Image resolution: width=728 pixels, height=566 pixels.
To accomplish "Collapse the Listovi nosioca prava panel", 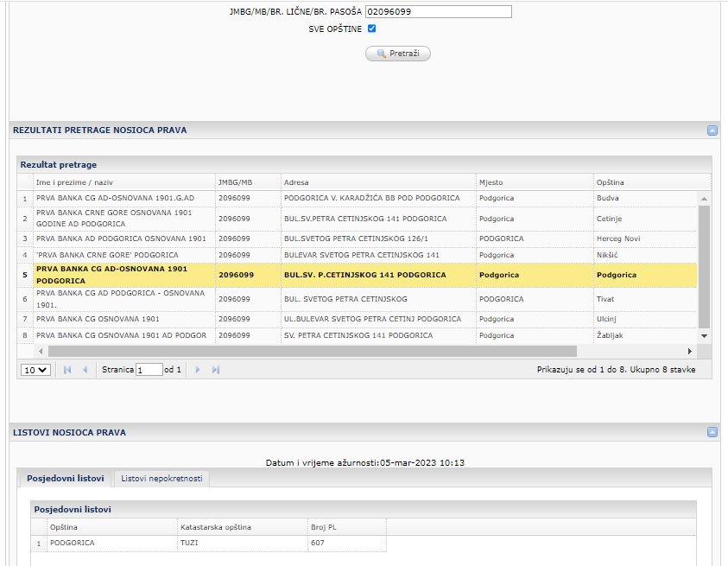I will pyautogui.click(x=712, y=433).
